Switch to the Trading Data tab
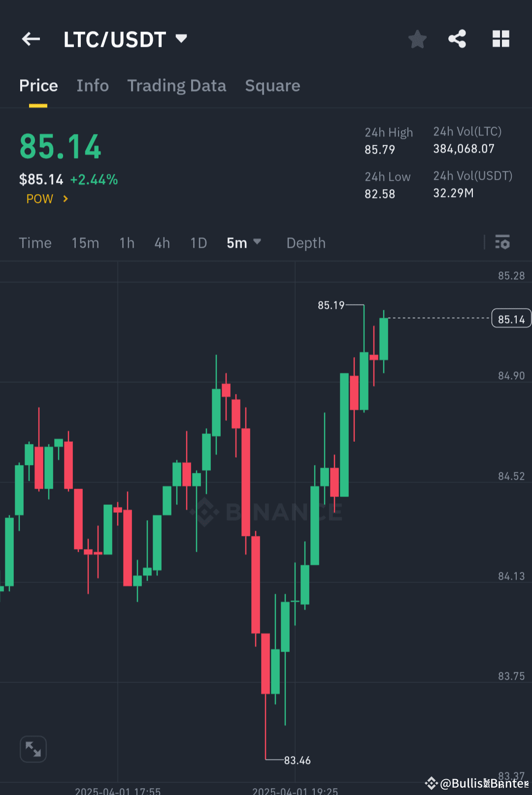The height and width of the screenshot is (795, 532). click(177, 85)
